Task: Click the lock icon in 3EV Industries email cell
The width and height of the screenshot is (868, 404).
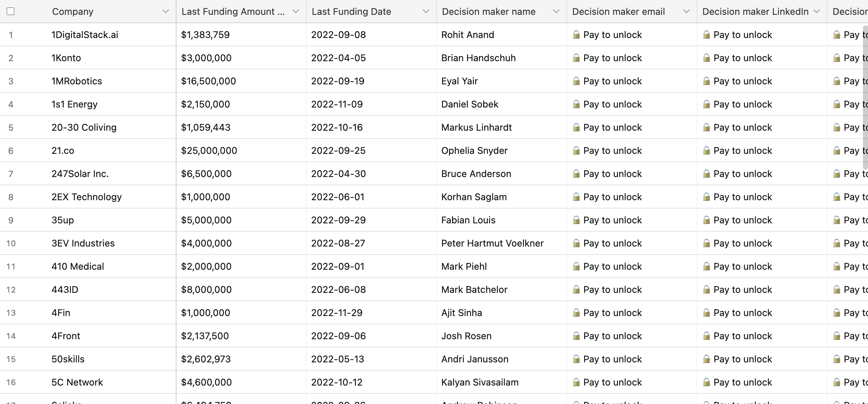Action: 576,243
